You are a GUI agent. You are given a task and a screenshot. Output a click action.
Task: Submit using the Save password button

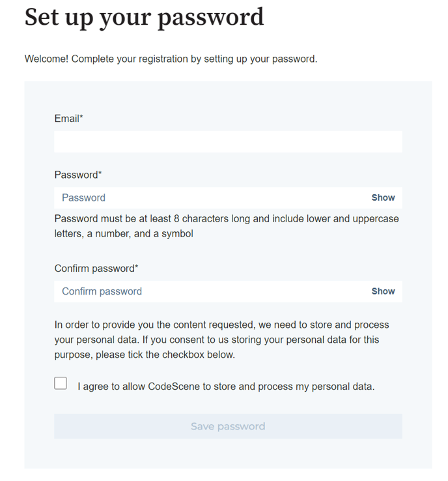(x=228, y=426)
